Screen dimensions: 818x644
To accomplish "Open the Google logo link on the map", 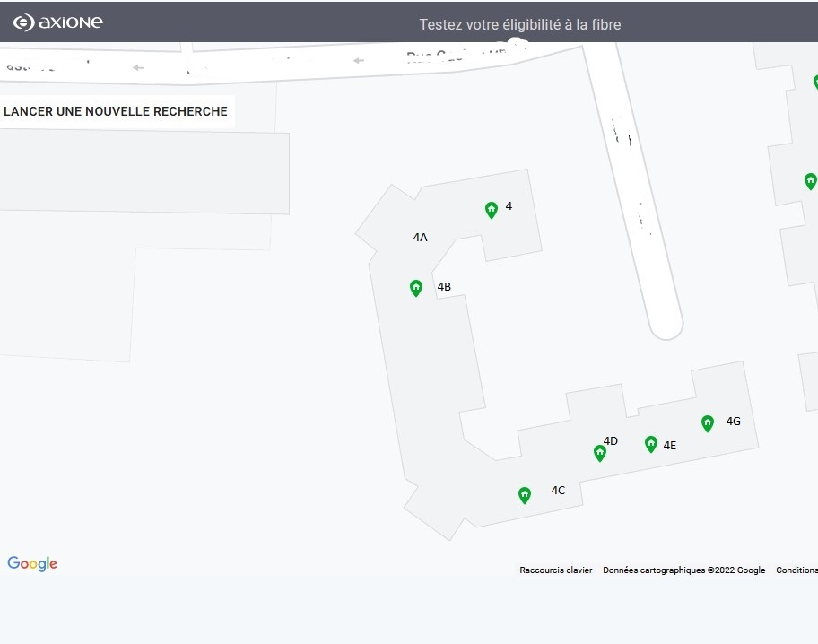I will [x=31, y=563].
